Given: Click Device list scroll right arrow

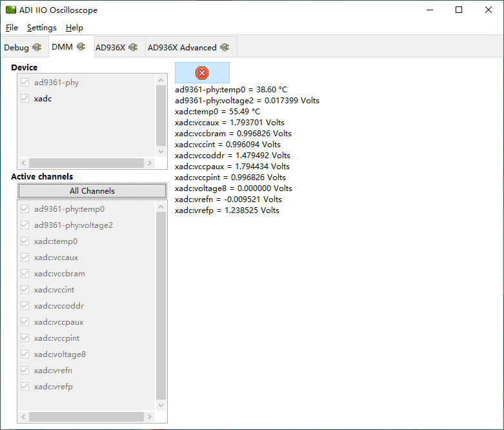Looking at the screenshot, I should [150, 163].
